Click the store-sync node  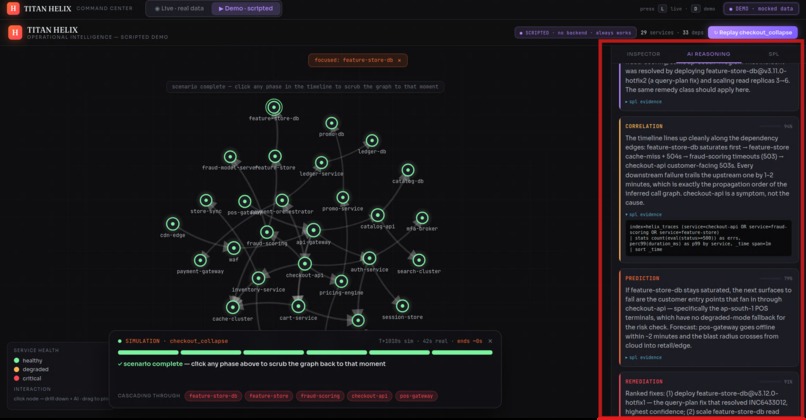tap(206, 200)
